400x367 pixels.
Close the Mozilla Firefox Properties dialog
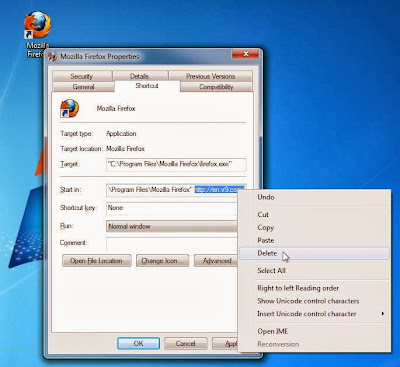click(245, 54)
